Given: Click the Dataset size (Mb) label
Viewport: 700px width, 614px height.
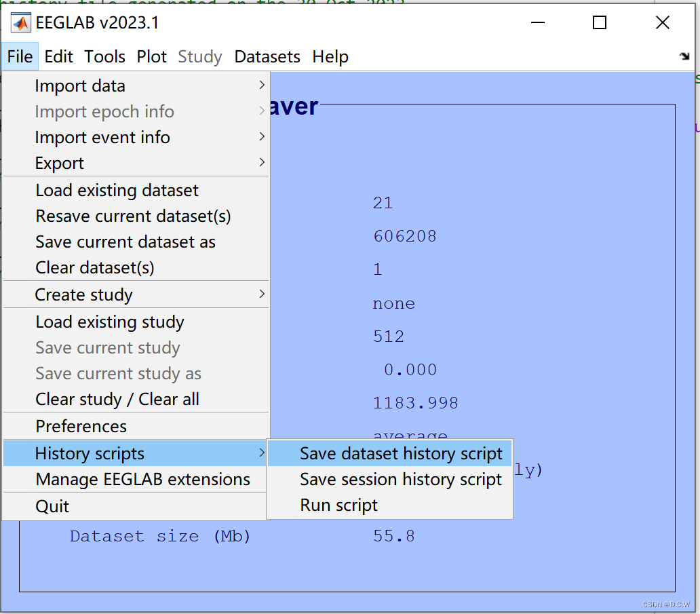Looking at the screenshot, I should (160, 536).
